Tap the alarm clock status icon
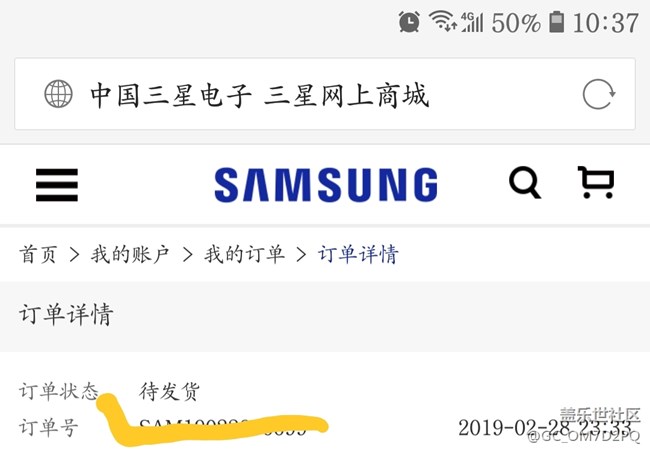Viewport: 650px width, 456px height. 409,22
